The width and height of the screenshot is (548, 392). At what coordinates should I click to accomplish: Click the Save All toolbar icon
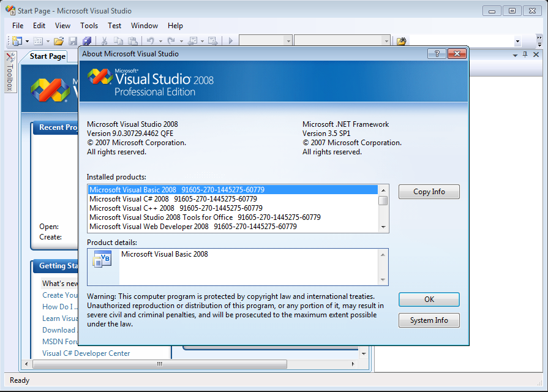point(87,41)
